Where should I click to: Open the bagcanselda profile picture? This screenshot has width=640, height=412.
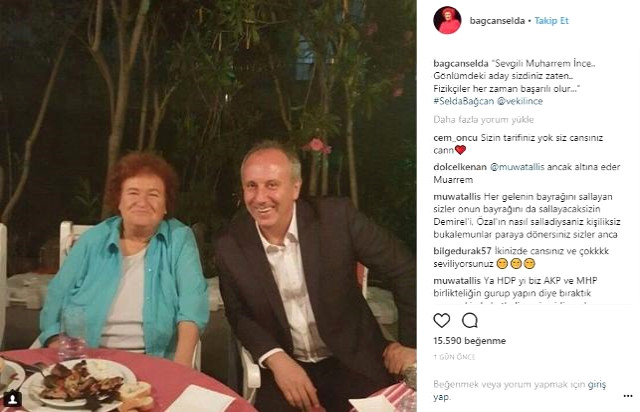tap(447, 20)
